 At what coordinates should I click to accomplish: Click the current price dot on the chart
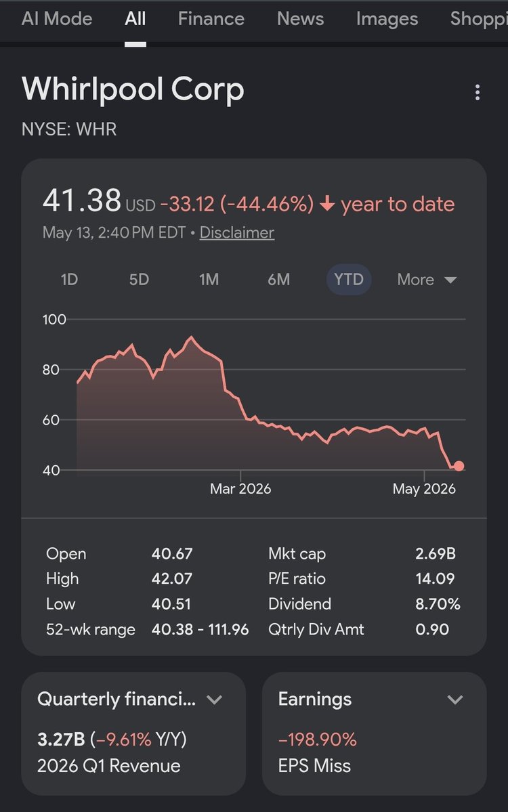click(x=459, y=465)
